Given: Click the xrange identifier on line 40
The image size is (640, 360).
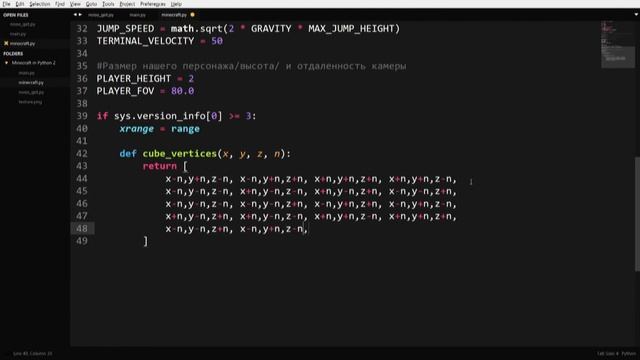Looking at the screenshot, I should [137, 129].
